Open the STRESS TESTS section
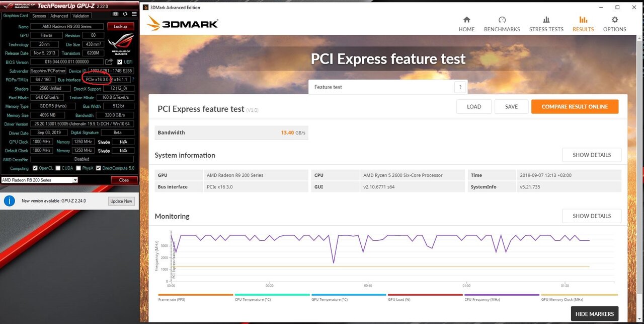644x324 pixels. tap(546, 24)
